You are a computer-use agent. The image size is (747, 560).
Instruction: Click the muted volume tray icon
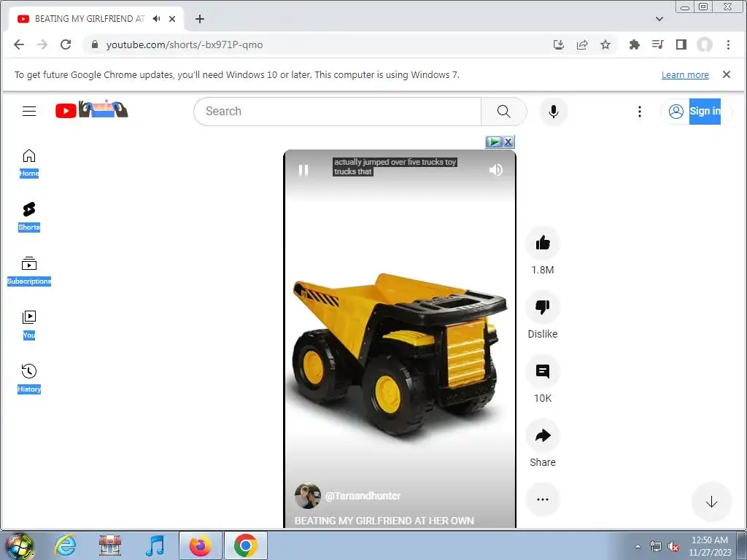point(673,547)
